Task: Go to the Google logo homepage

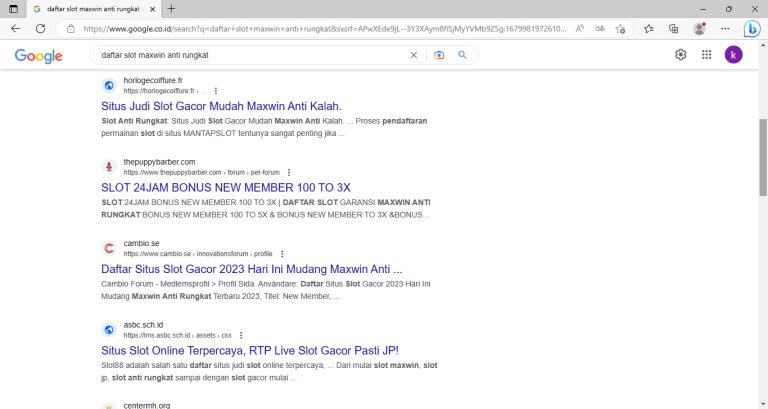Action: click(x=38, y=56)
